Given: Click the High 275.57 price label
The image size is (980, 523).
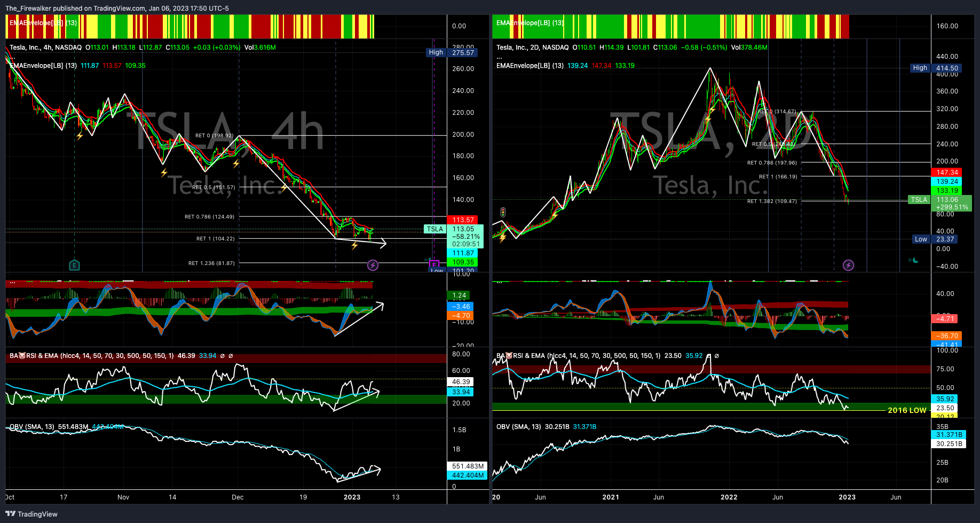Looking at the screenshot, I should 452,52.
